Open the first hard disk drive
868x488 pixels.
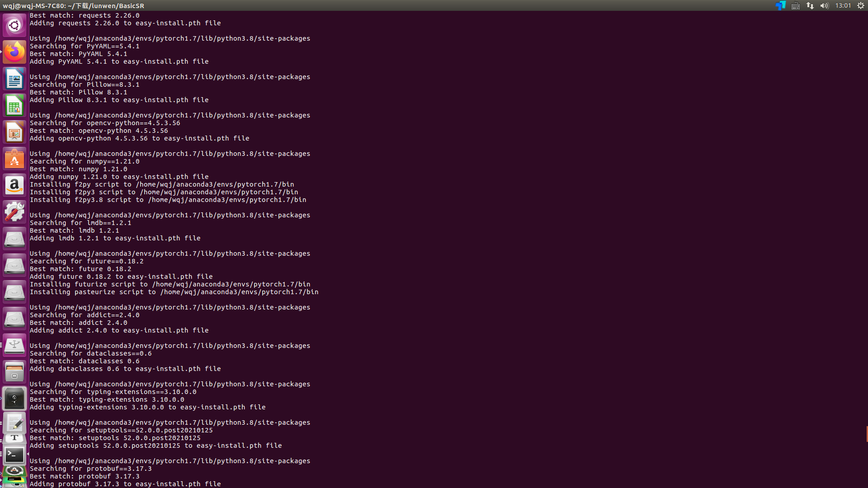[x=14, y=238]
